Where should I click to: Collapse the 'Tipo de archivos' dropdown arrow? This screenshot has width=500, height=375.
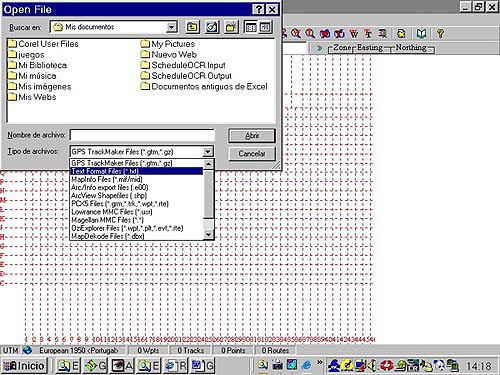pos(208,152)
